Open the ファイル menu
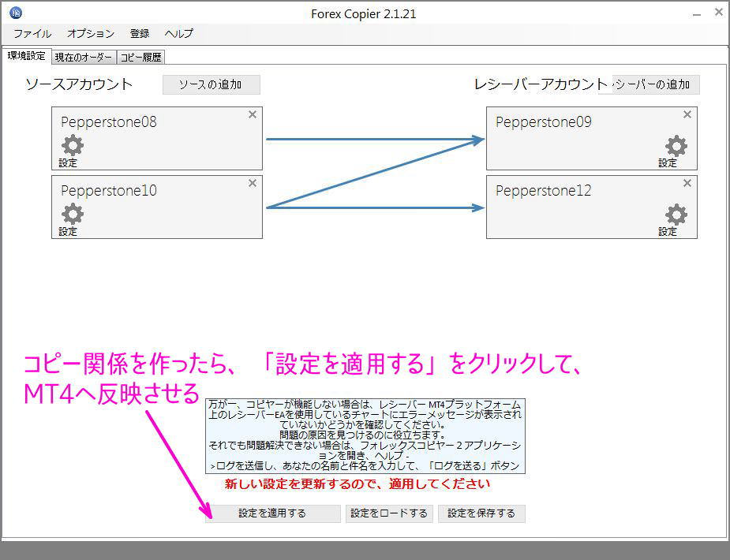 tap(32, 33)
